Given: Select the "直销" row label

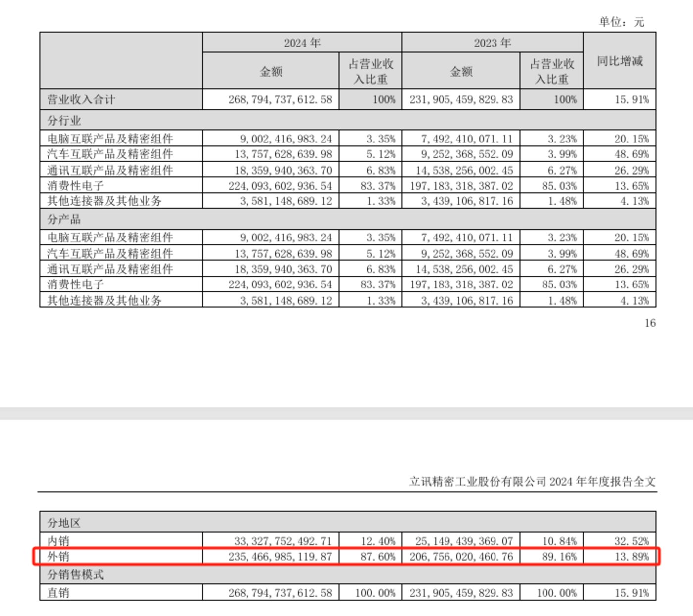Looking at the screenshot, I should [x=58, y=593].
